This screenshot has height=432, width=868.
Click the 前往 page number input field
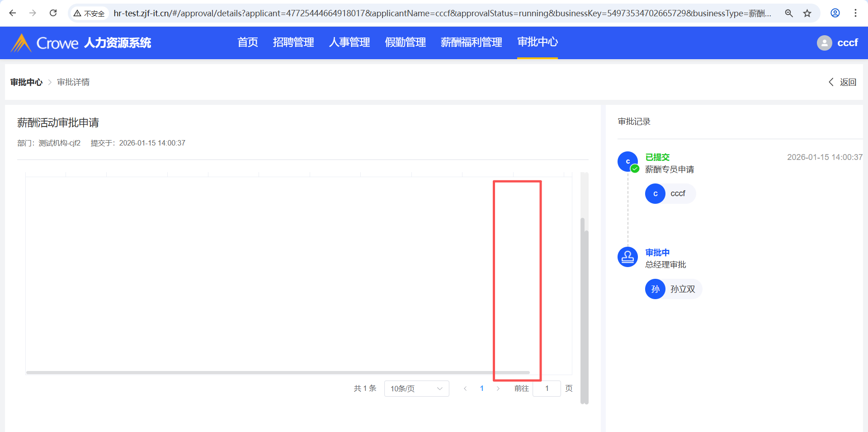pyautogui.click(x=547, y=389)
